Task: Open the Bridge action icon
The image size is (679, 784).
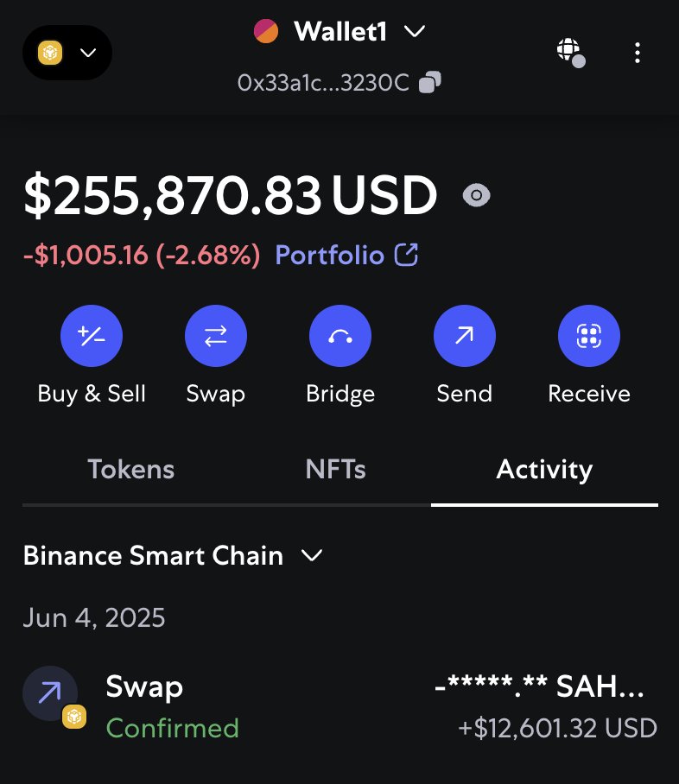Action: pos(340,337)
